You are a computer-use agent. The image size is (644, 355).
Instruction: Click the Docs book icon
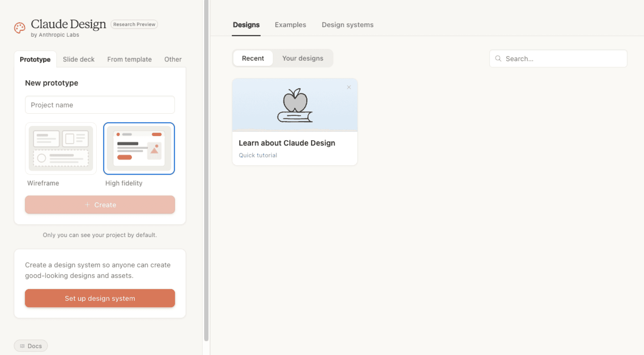22,346
